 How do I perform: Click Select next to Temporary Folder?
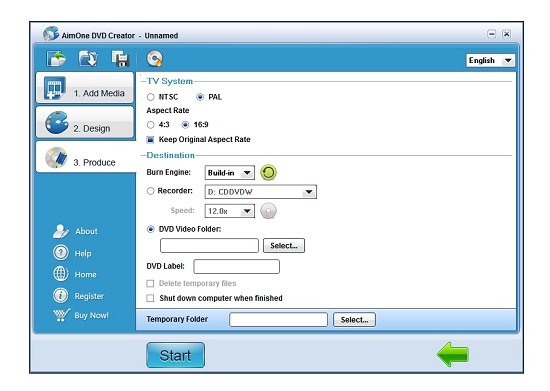pyautogui.click(x=354, y=319)
